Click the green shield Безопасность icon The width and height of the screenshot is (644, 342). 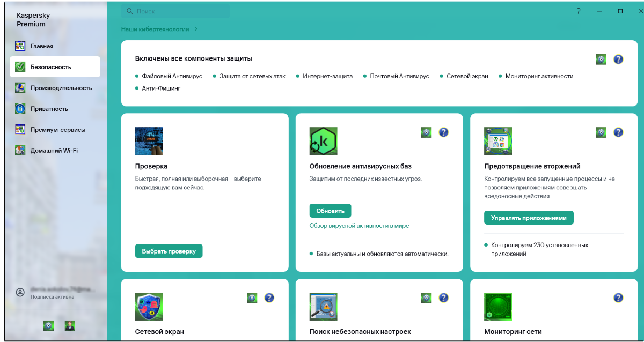[20, 67]
